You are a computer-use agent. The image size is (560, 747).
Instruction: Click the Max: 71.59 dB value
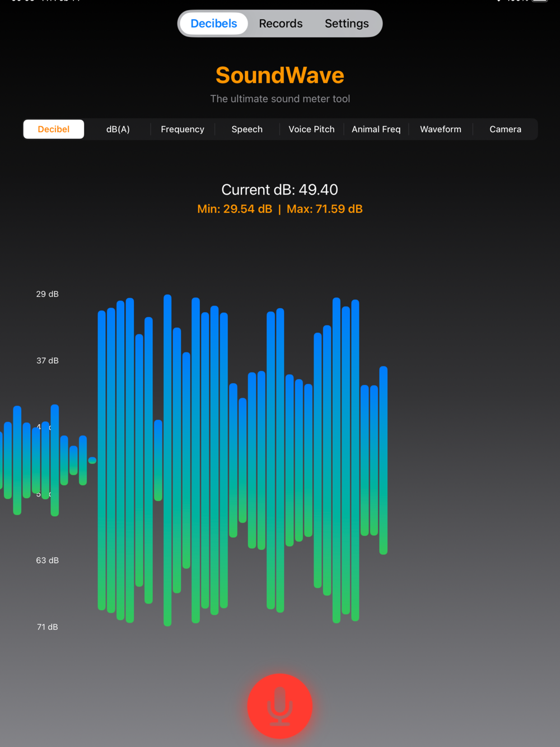pos(325,209)
